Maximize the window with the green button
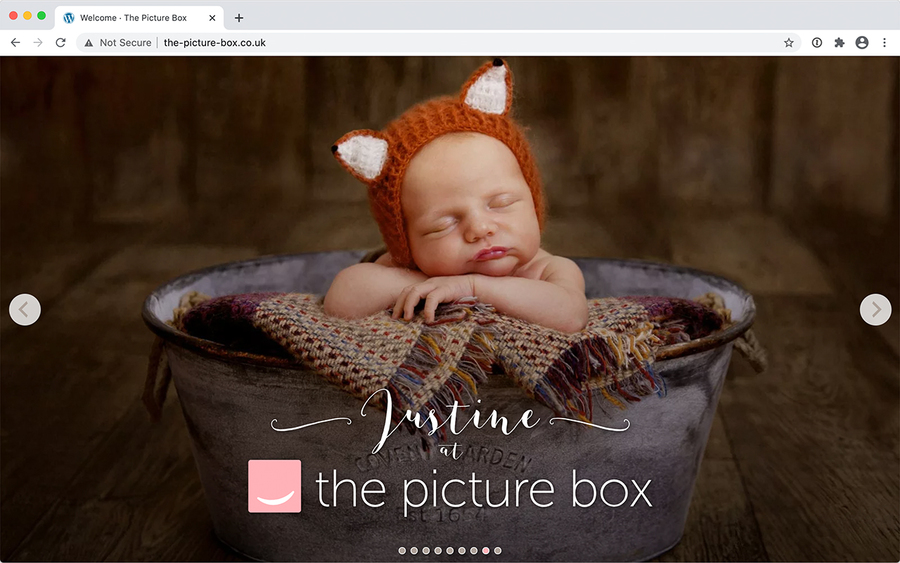Viewport: 900px width, 563px height. [x=41, y=15]
